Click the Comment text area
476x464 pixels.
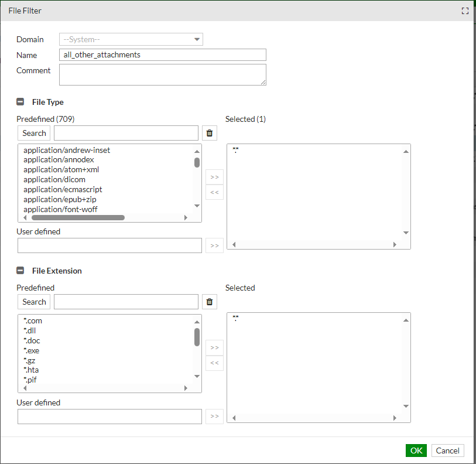[163, 74]
